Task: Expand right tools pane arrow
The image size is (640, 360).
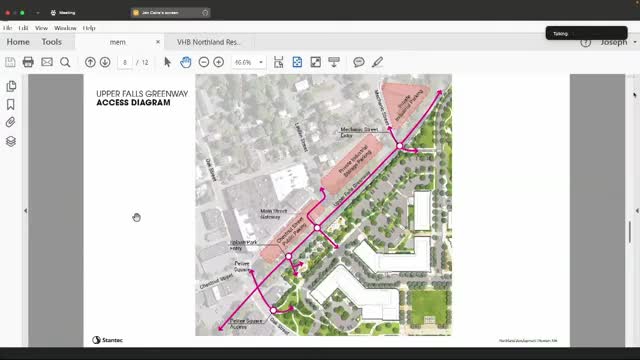Action: 637,211
